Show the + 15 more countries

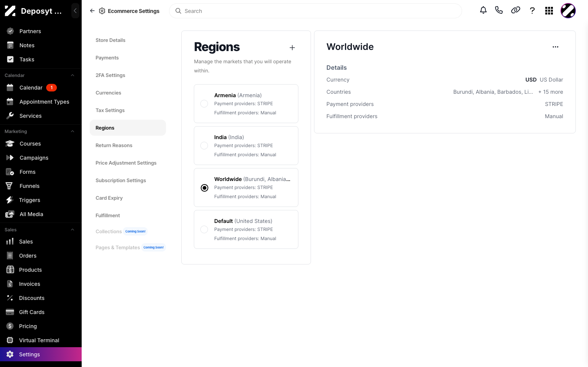point(551,92)
